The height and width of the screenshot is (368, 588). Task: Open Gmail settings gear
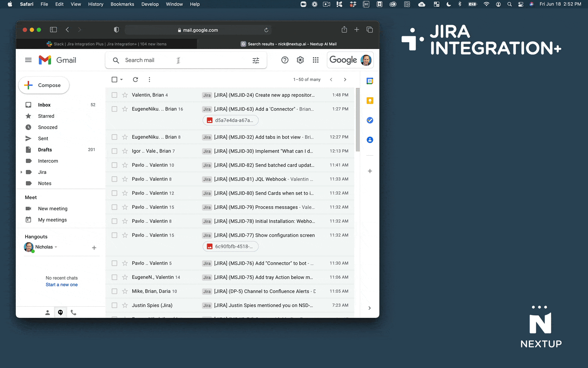(x=300, y=60)
